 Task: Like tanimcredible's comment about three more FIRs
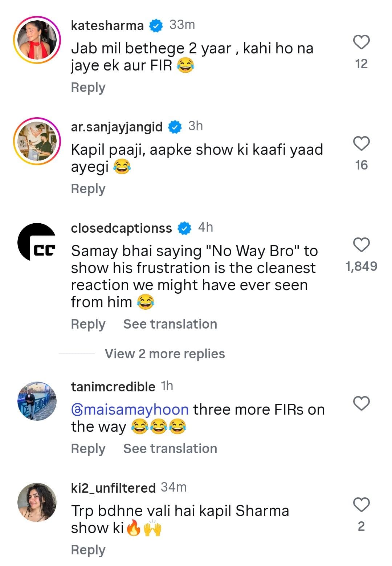tap(361, 403)
